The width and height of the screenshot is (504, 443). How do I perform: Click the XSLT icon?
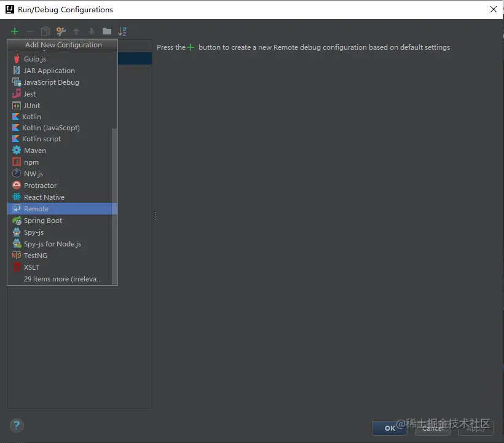click(17, 267)
